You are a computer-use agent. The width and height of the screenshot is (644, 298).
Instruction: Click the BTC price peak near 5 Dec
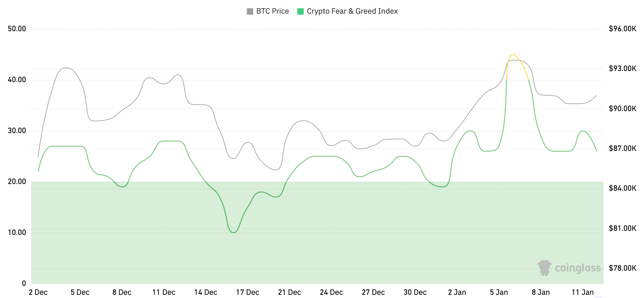click(x=66, y=68)
